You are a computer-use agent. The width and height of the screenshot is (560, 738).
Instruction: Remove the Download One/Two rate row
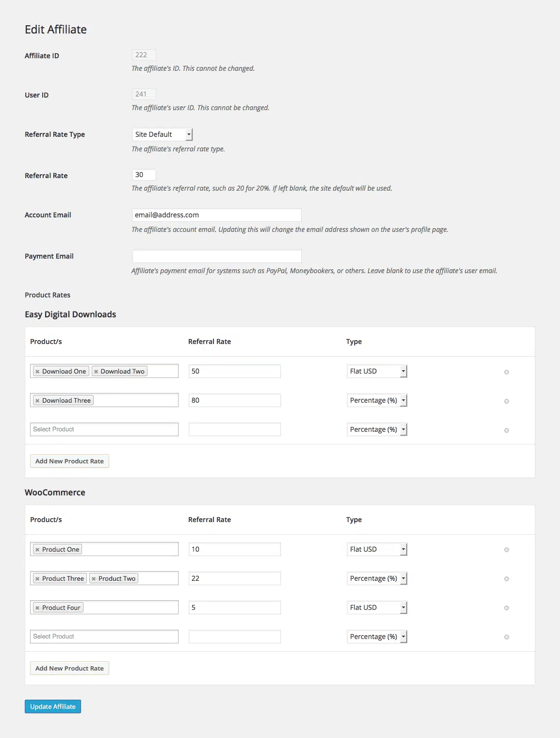coord(507,372)
